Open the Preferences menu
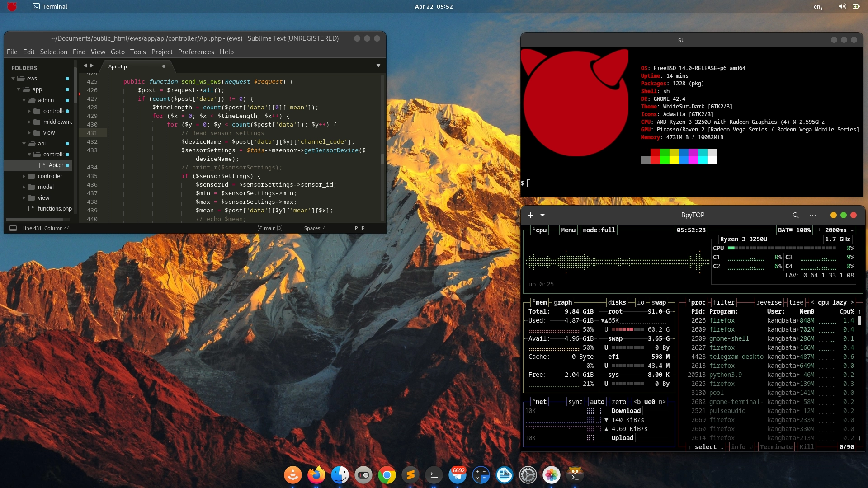 (x=196, y=52)
